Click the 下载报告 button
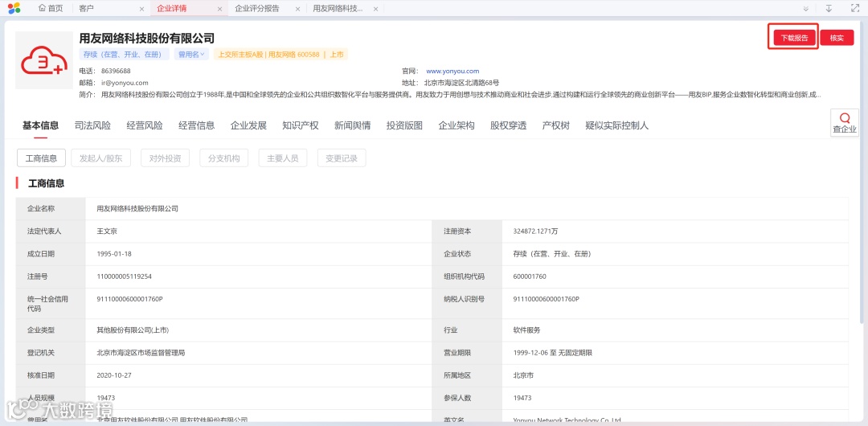 pos(794,38)
